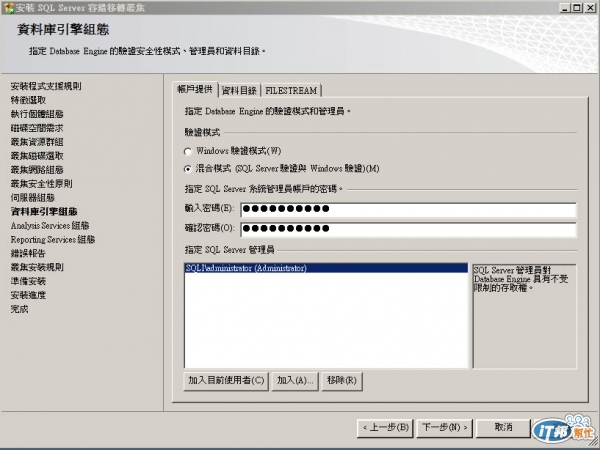Open the 資料目錄 tab
600x450 pixels.
coord(239,91)
